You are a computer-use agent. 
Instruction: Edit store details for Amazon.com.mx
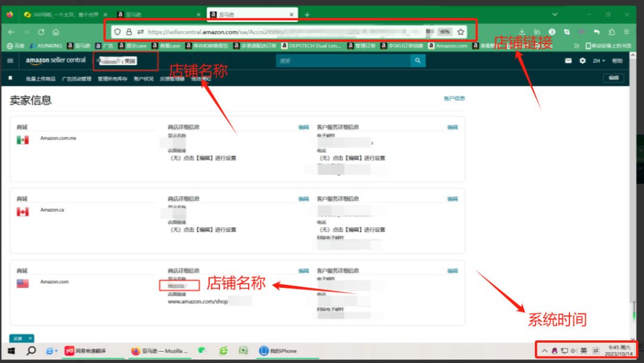tap(304, 128)
